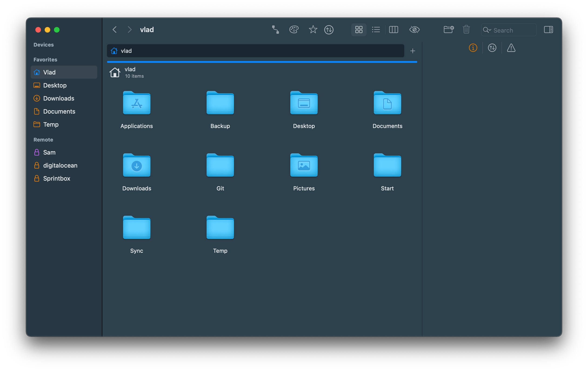The image size is (588, 371).
Task: Open Downloads in the sidebar
Action: coord(64,98)
